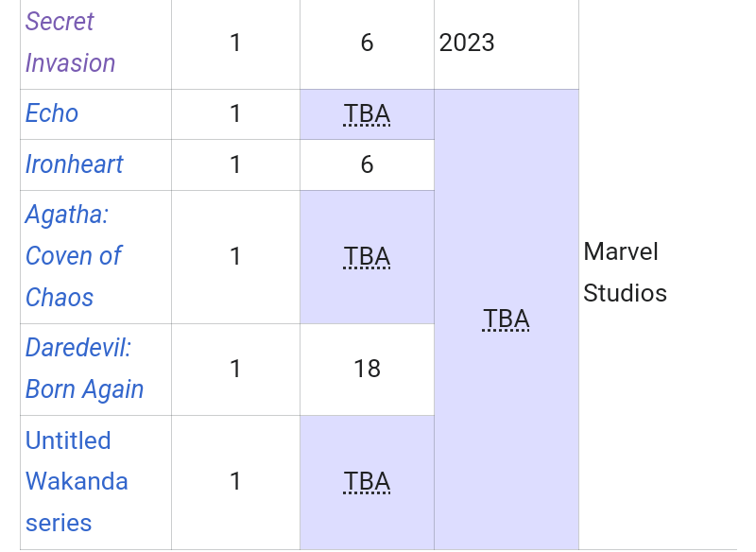Screen dimensions: 756x552
Task: Click the season count in the Agatha row
Action: point(235,257)
